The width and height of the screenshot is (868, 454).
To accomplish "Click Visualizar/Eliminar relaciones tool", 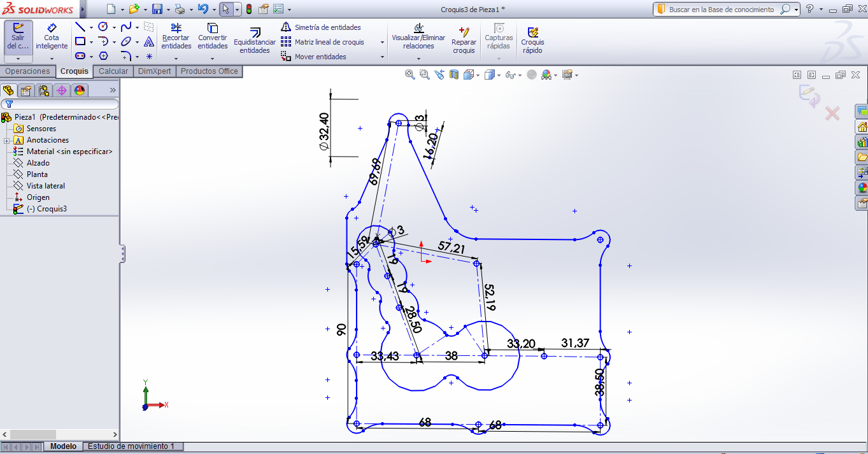I will (418, 36).
